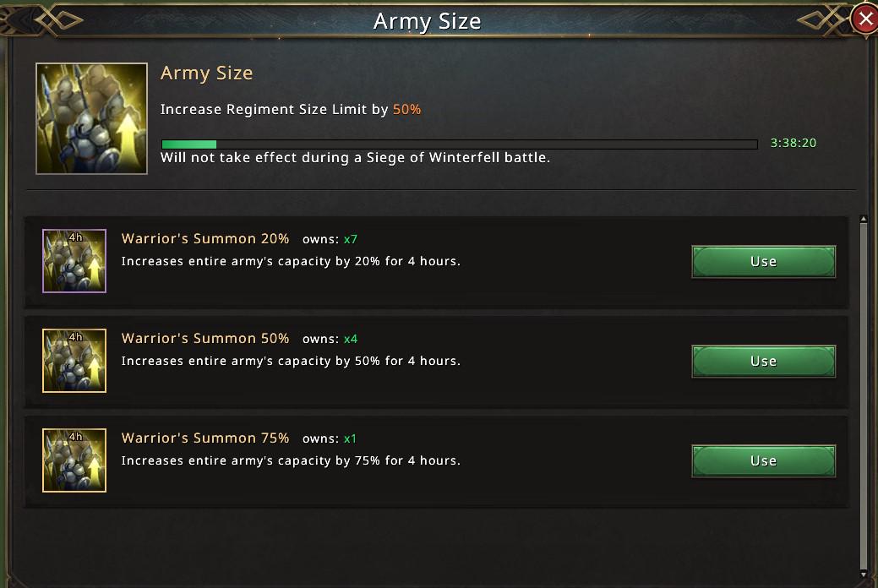Viewport: 878px width, 588px height.
Task: Use the Warrior's Summon 50% item
Action: click(763, 362)
